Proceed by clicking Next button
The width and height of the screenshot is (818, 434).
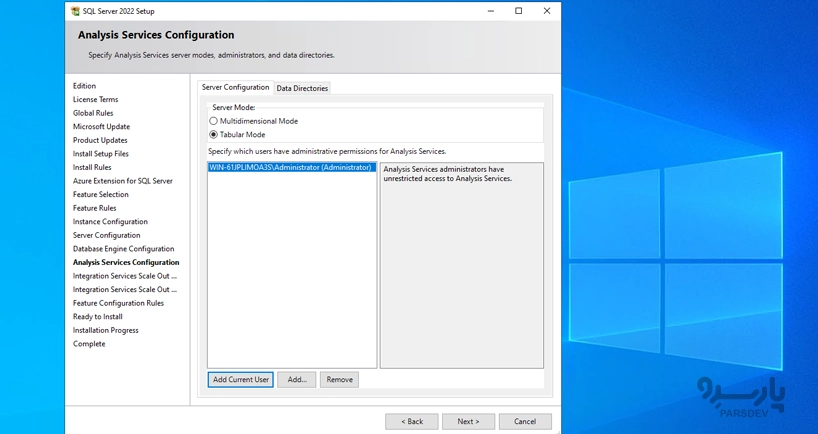point(468,422)
